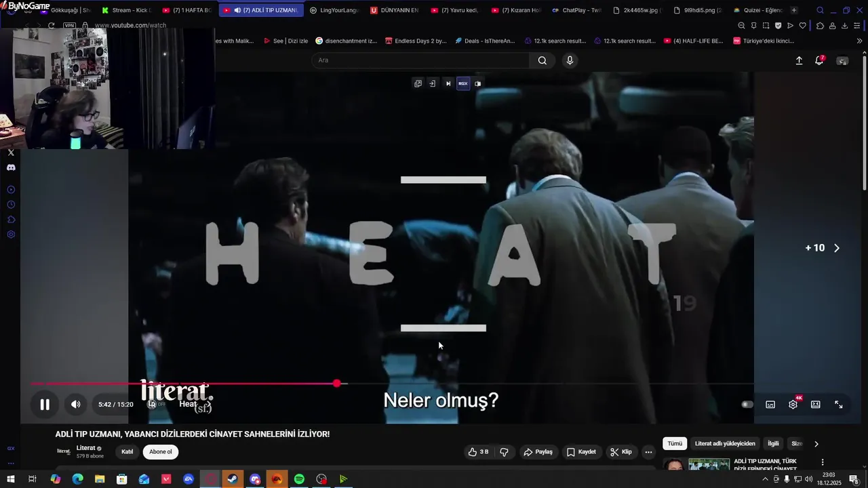Image resolution: width=868 pixels, height=488 pixels.
Task: Open the Literat channel avatar
Action: (x=64, y=451)
